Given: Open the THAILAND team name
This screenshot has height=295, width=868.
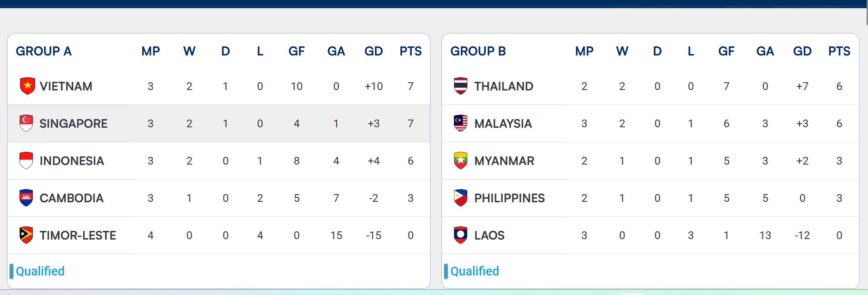Looking at the screenshot, I should coord(504,86).
